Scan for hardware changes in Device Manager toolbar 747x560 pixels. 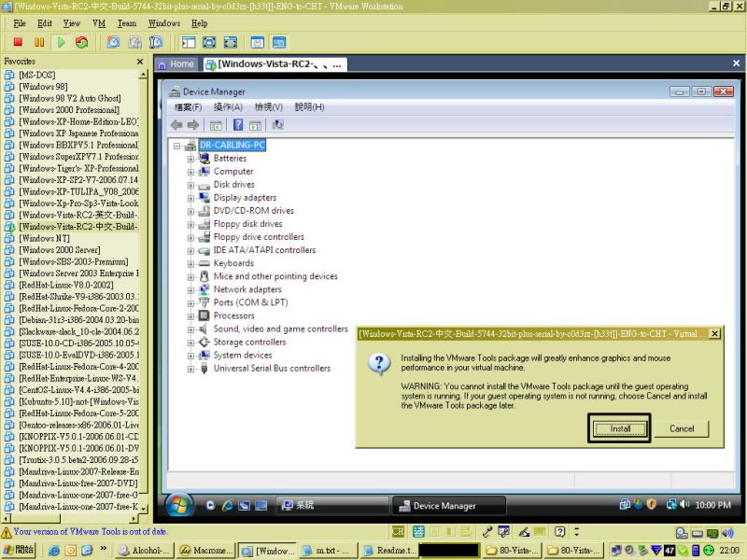[277, 125]
